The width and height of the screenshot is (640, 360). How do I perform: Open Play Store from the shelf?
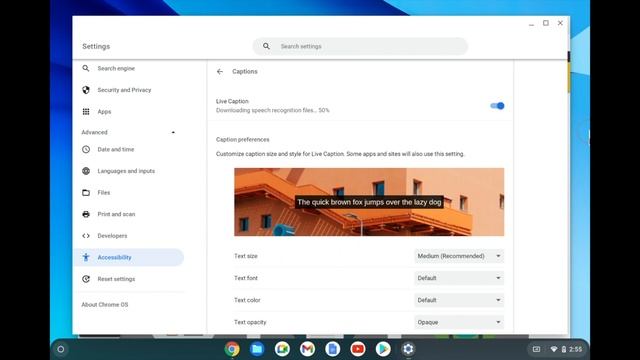tap(383, 349)
